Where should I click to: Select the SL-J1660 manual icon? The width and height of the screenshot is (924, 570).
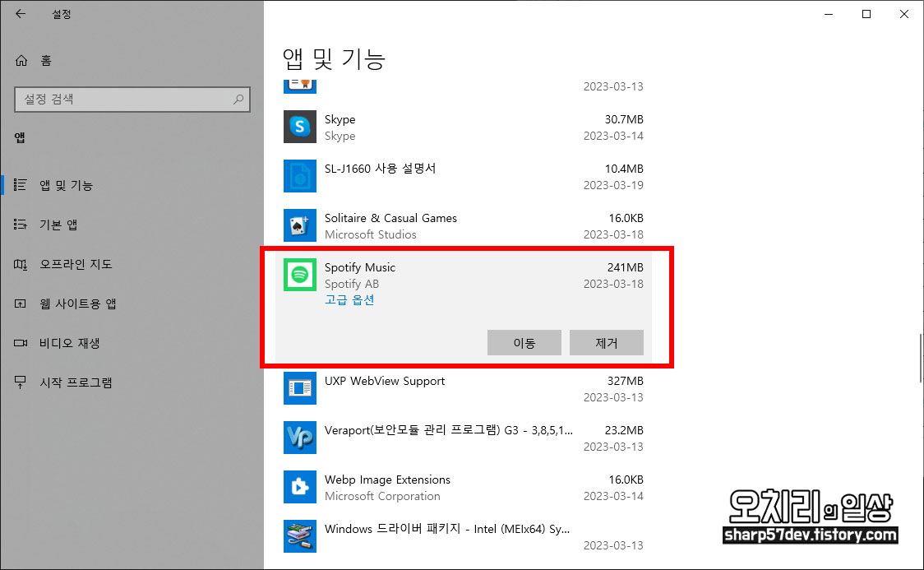(x=300, y=176)
